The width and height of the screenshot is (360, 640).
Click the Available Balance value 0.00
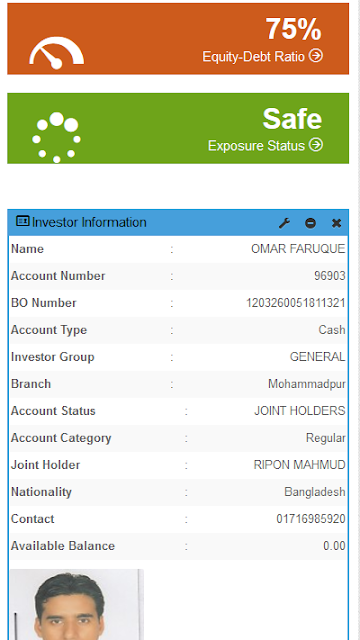[x=334, y=546]
